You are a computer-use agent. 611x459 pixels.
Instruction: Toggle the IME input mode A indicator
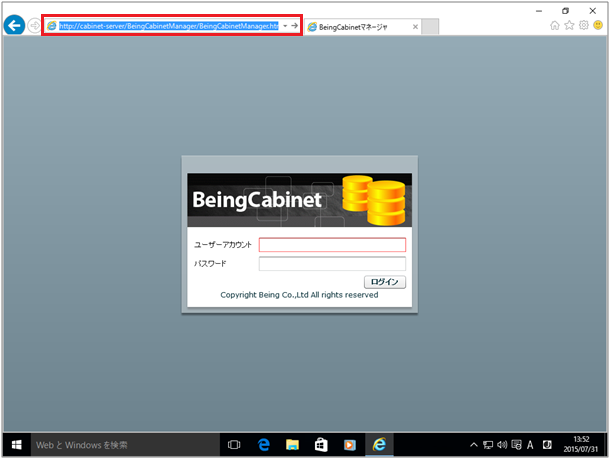530,445
